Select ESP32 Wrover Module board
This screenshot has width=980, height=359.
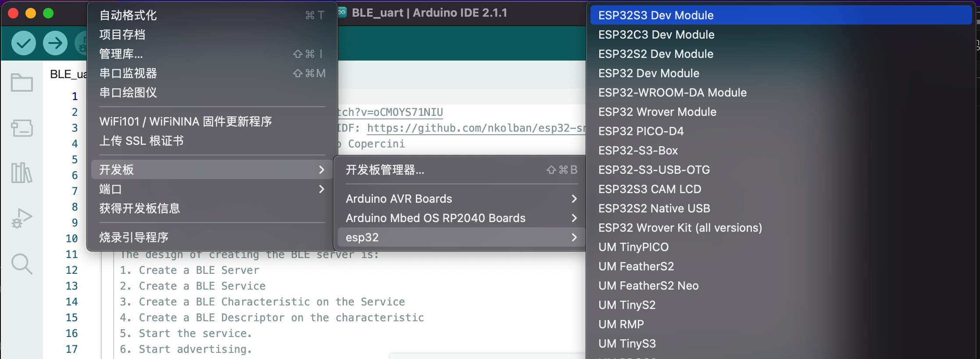coord(781,112)
